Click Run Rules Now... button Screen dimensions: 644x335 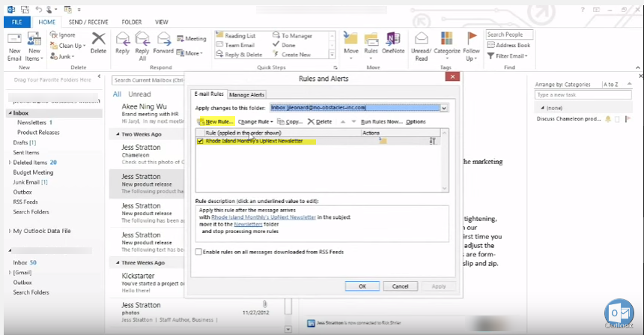point(382,121)
